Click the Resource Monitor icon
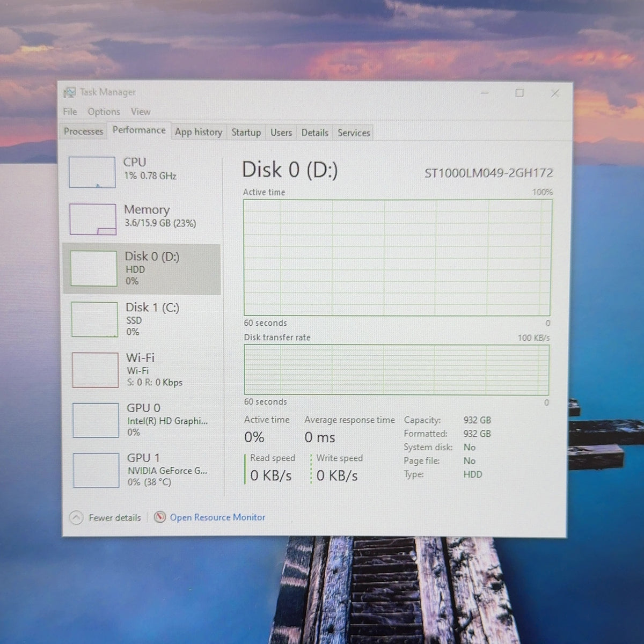Screen dimensions: 644x644 [160, 517]
